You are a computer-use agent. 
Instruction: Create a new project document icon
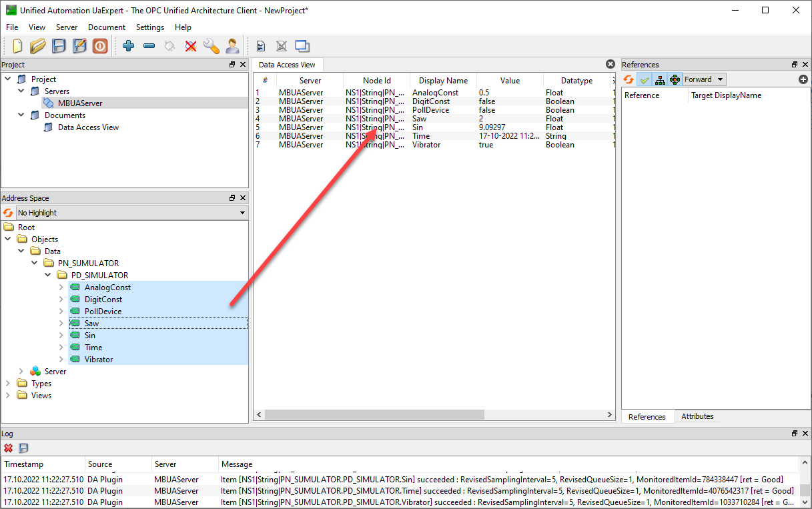(18, 46)
